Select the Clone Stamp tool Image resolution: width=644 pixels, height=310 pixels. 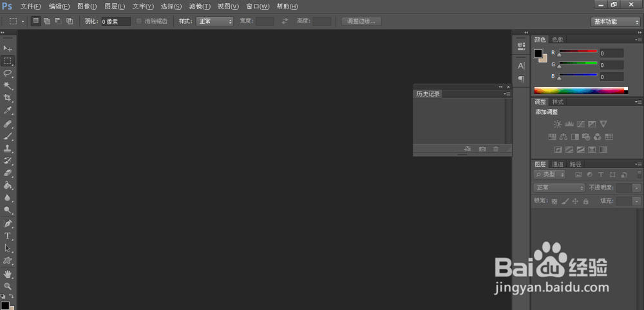pos(7,148)
